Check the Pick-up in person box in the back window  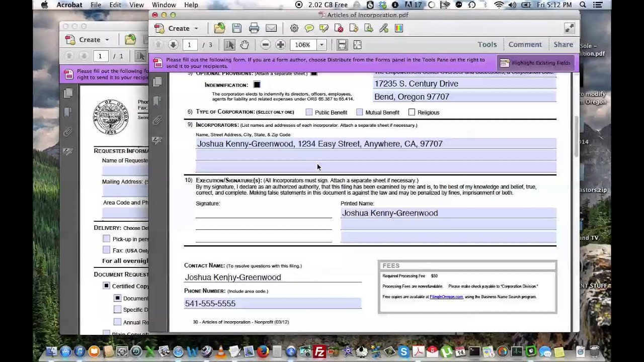point(106,239)
